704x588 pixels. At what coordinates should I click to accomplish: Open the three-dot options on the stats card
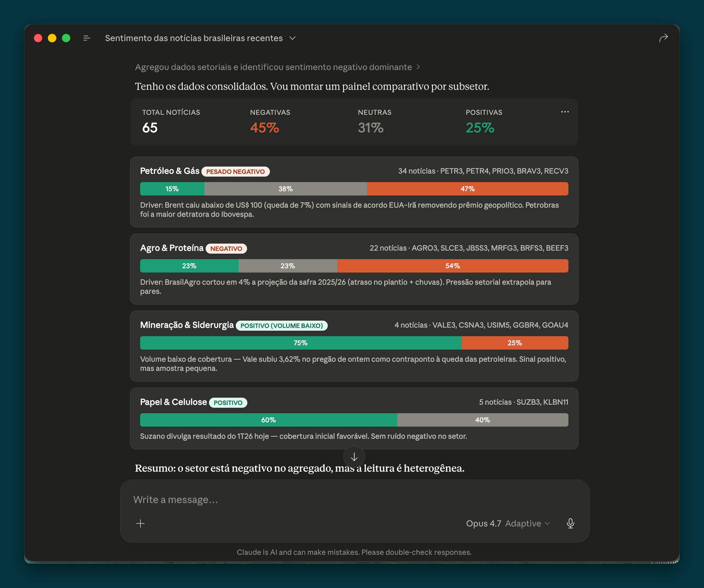(x=565, y=112)
